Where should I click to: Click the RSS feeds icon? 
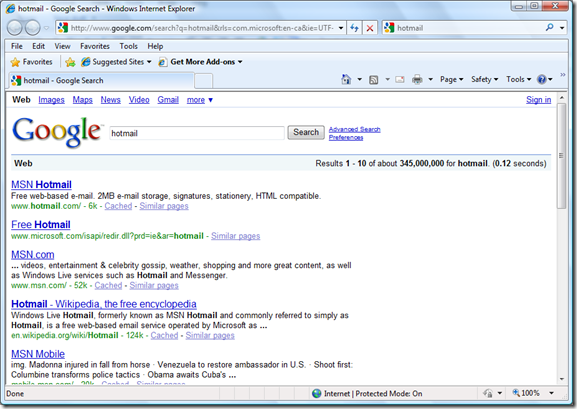point(374,80)
